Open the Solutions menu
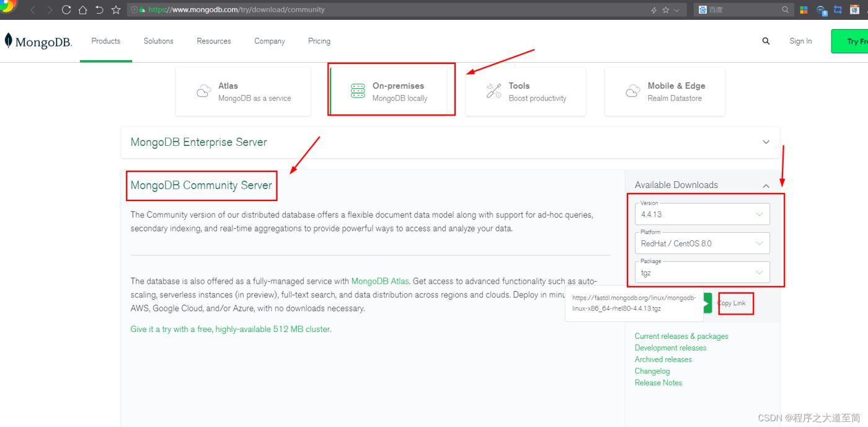Viewport: 868px width, 427px height. tap(158, 41)
